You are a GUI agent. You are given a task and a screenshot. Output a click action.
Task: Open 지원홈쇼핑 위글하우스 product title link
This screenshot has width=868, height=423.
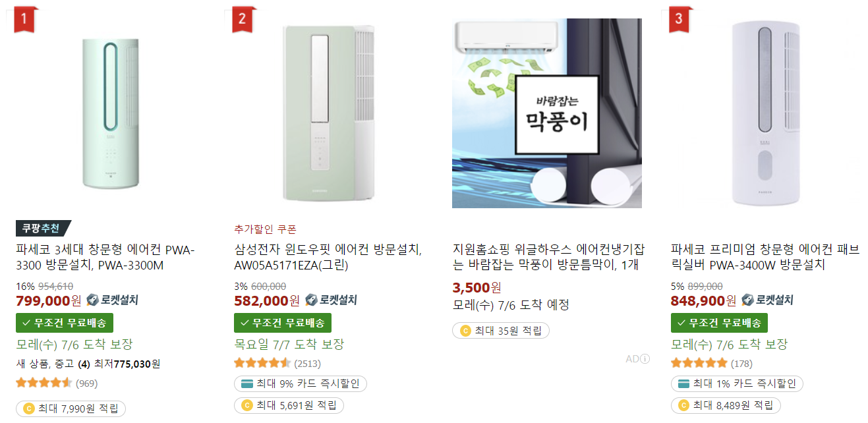point(548,258)
